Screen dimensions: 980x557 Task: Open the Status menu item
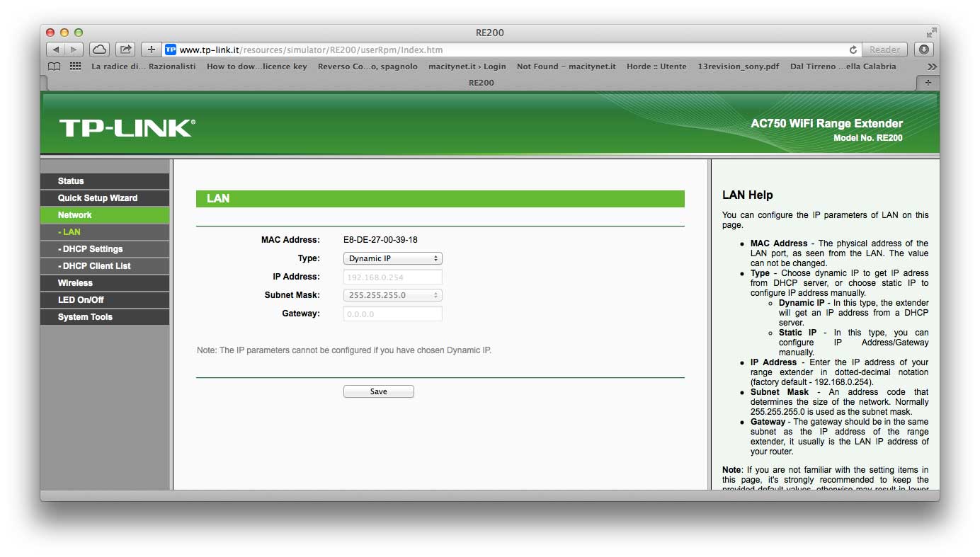(x=105, y=181)
